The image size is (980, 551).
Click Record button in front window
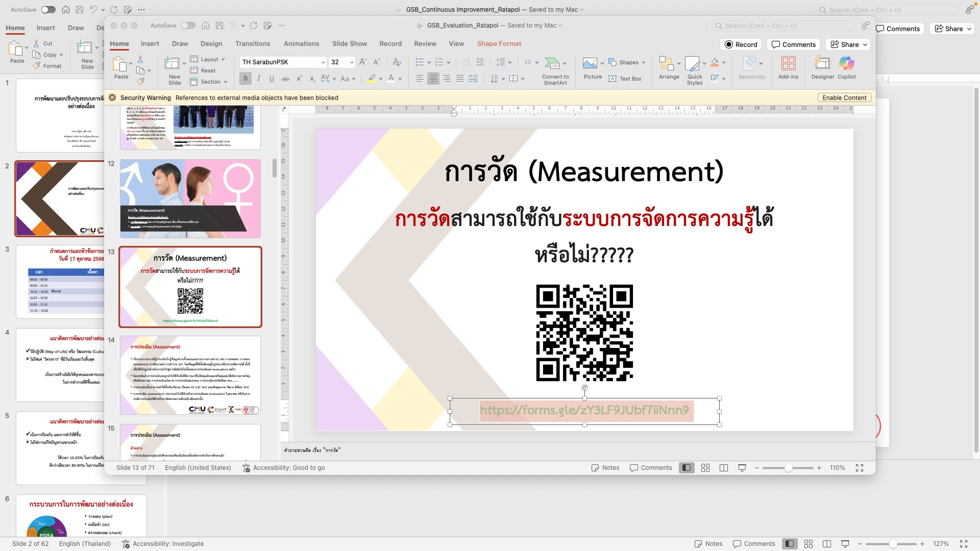coord(741,44)
